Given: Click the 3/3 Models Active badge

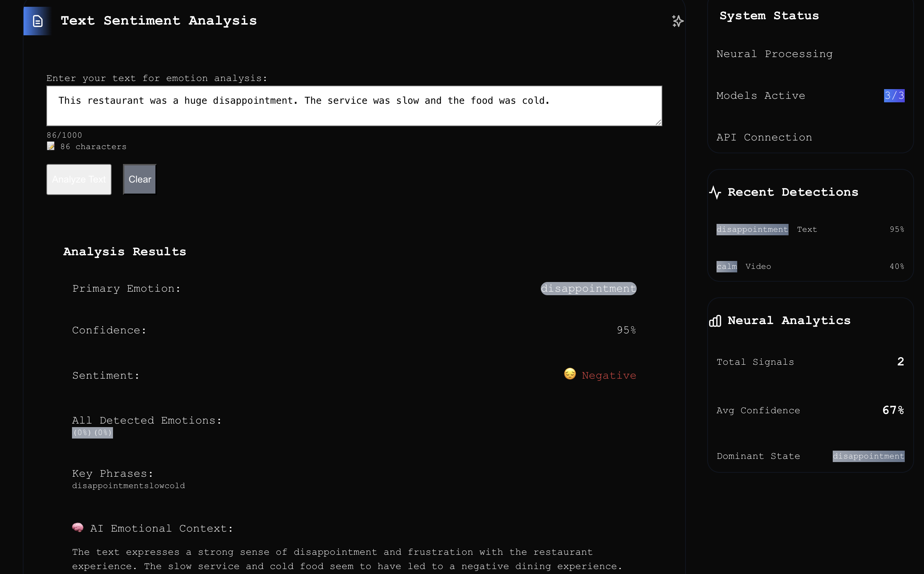Looking at the screenshot, I should click(x=894, y=96).
